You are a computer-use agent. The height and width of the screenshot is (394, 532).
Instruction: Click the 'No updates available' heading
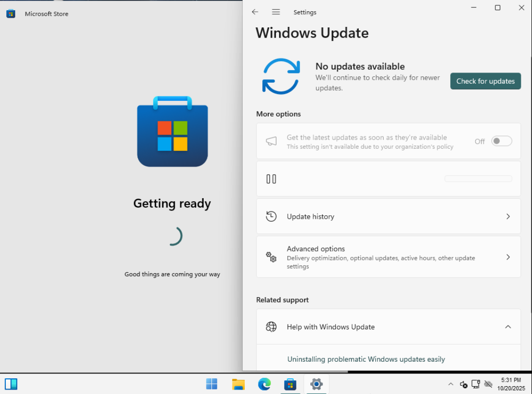pos(360,66)
